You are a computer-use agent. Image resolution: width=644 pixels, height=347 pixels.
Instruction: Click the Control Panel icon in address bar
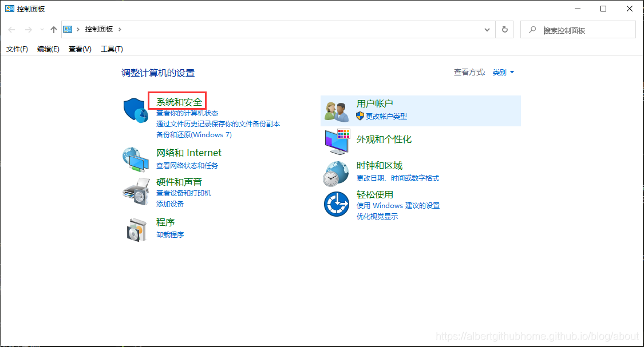(68, 29)
